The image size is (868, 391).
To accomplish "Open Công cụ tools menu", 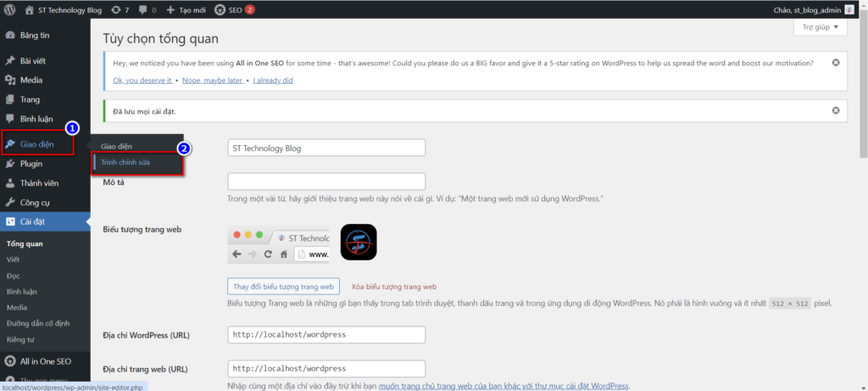I will pos(36,203).
